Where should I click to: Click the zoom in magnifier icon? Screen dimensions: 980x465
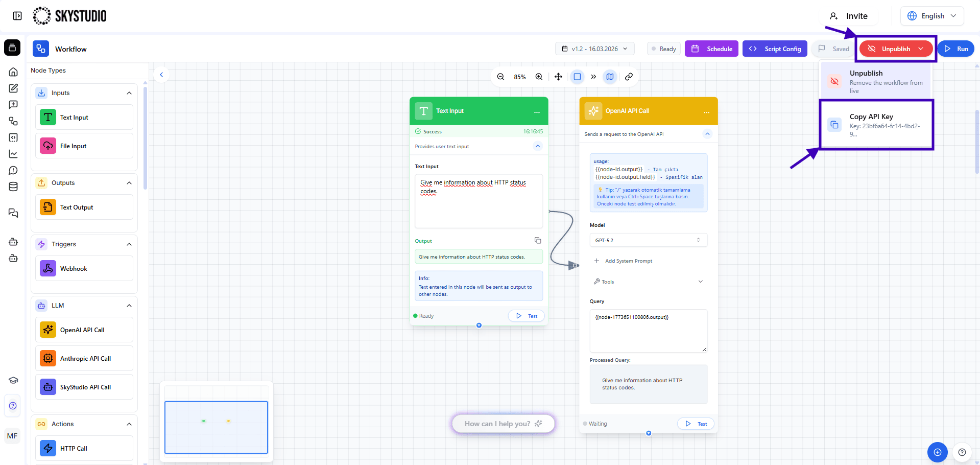coord(539,77)
